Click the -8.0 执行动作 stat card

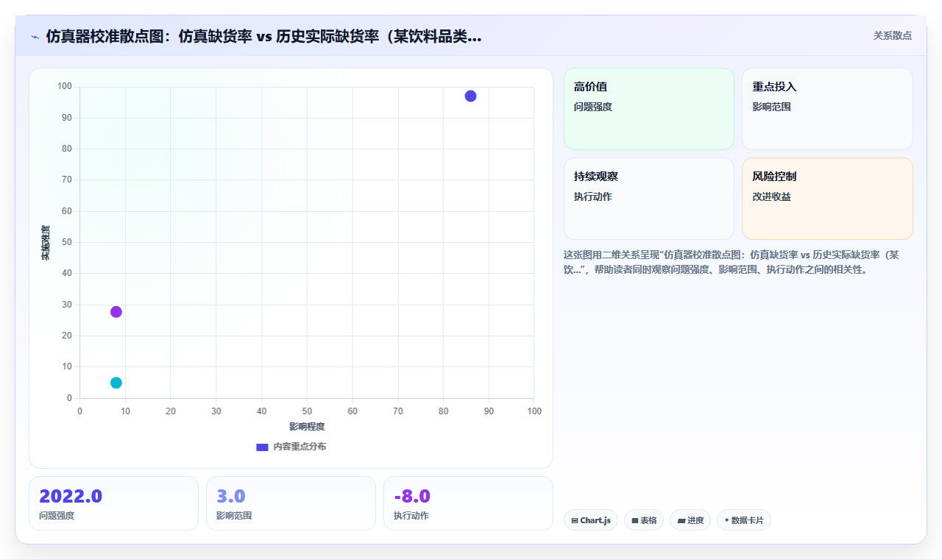pos(468,503)
